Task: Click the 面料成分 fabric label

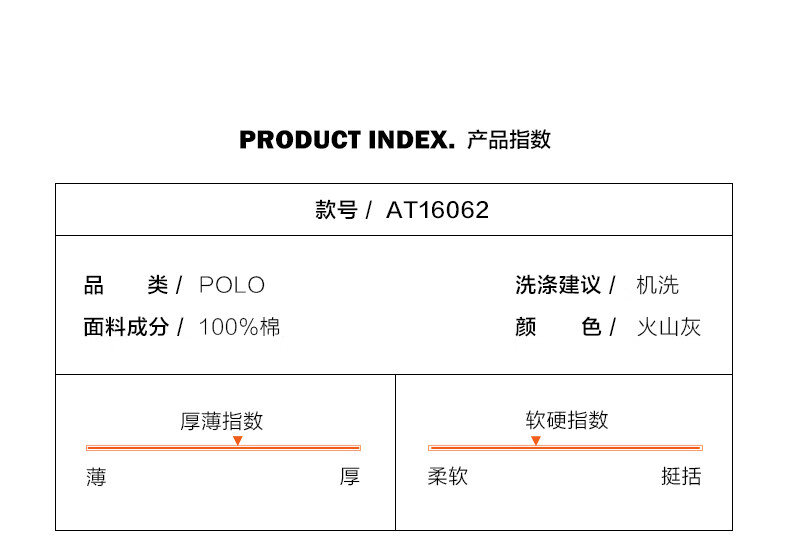Action: coord(126,327)
